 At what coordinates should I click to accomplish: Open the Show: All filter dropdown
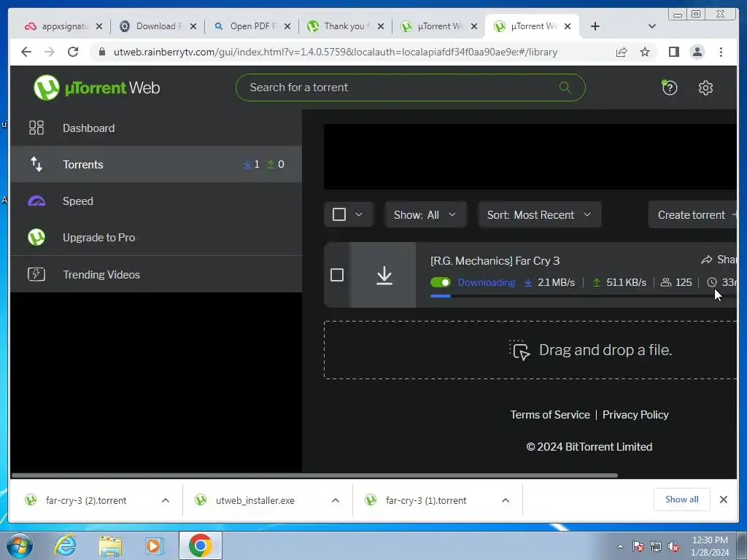[x=425, y=215]
